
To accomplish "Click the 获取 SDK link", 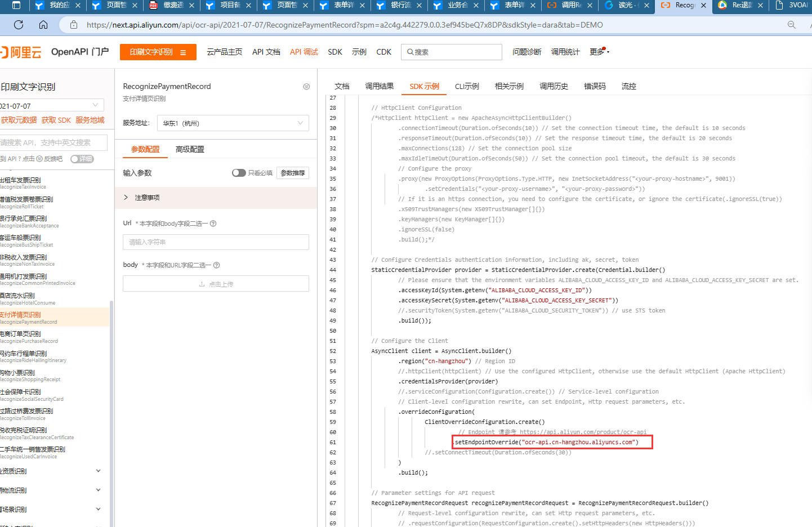I will click(56, 120).
